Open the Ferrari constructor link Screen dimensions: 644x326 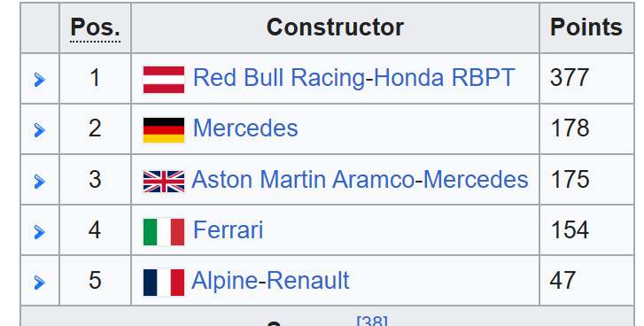coord(228,230)
